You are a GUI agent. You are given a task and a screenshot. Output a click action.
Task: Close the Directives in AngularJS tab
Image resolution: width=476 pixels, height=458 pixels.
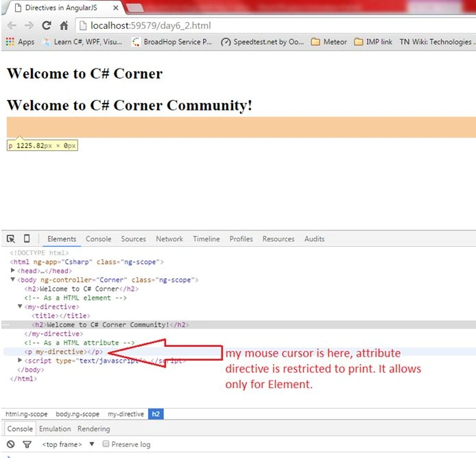(x=116, y=8)
